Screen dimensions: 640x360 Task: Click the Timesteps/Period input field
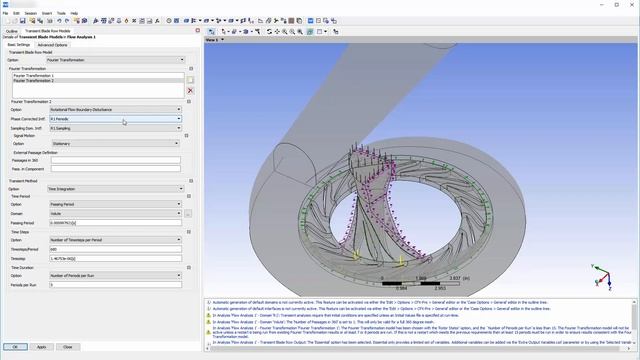[x=116, y=249]
